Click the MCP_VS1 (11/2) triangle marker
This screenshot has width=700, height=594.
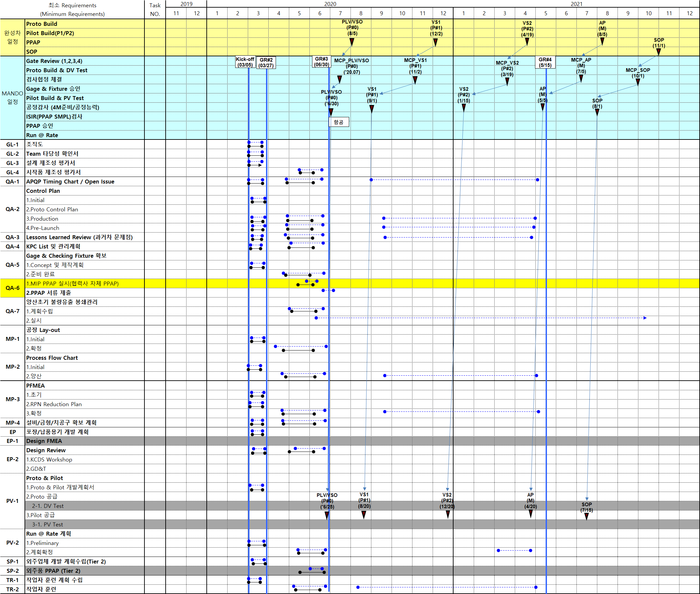(415, 80)
